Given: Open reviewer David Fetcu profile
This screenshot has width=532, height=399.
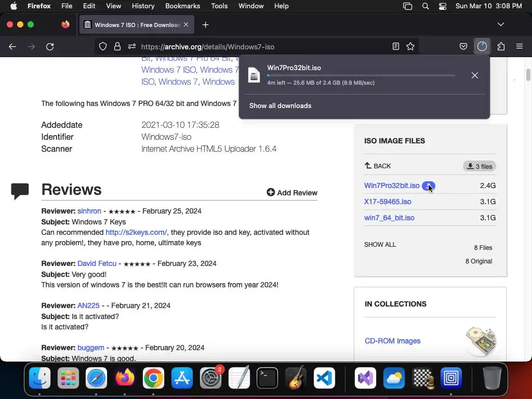Looking at the screenshot, I should (x=97, y=263).
